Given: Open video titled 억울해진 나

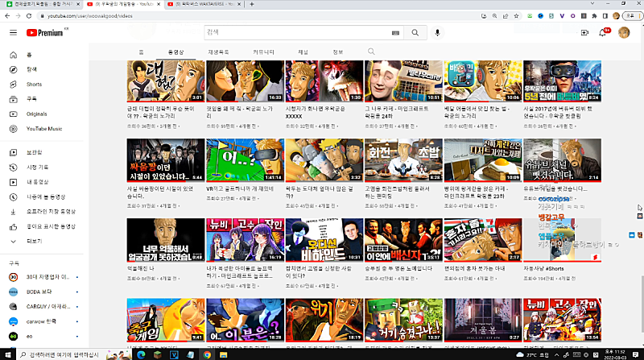Looking at the screenshot, I should click(x=141, y=269).
